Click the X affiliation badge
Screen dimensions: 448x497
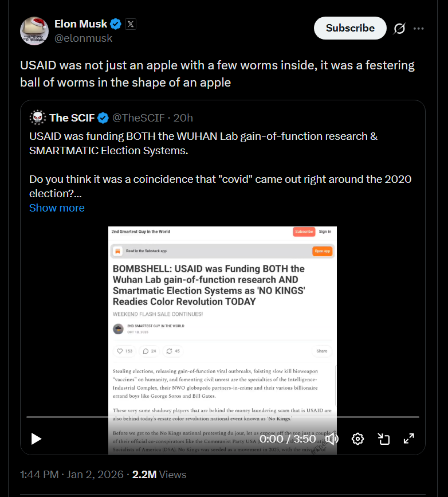(x=131, y=24)
